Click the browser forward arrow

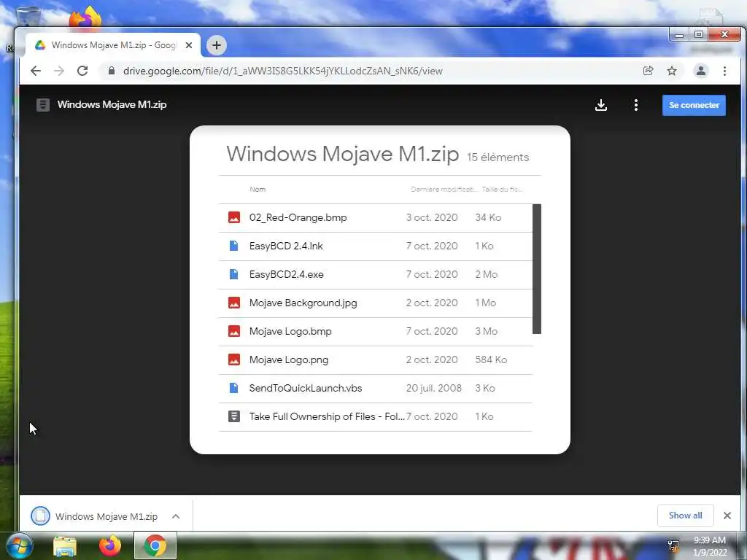[59, 71]
